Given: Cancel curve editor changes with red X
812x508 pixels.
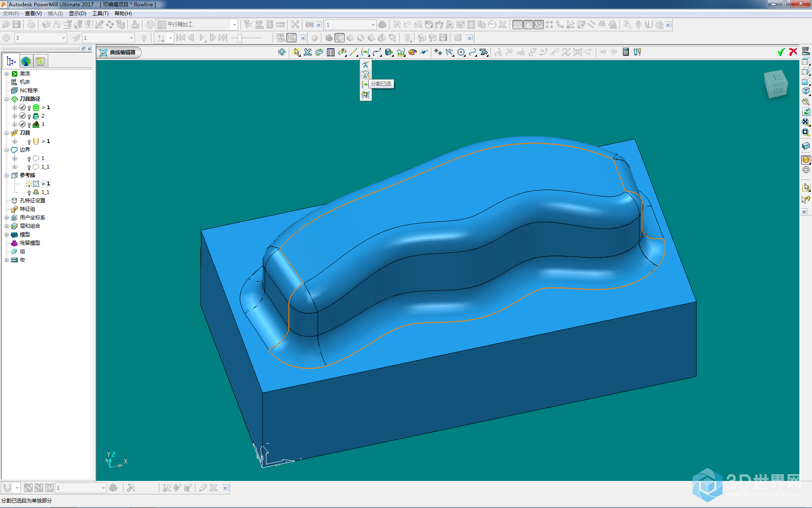Looking at the screenshot, I should click(793, 52).
